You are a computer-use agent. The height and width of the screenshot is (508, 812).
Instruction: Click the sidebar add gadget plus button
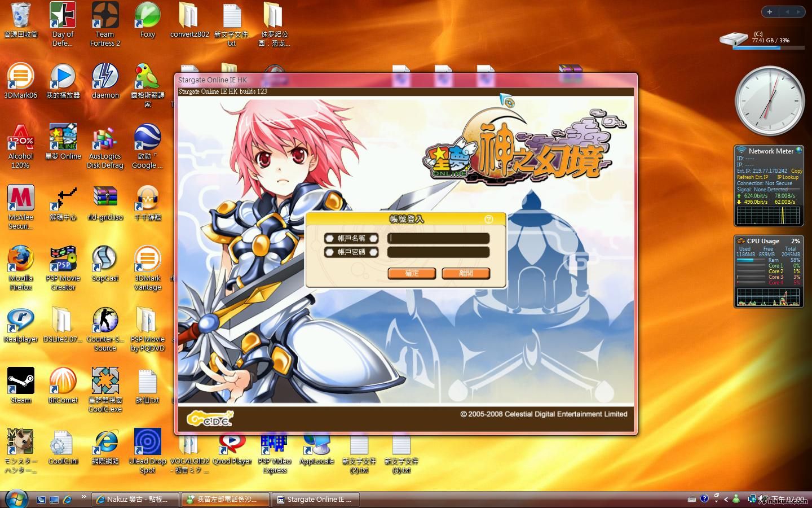pos(769,11)
